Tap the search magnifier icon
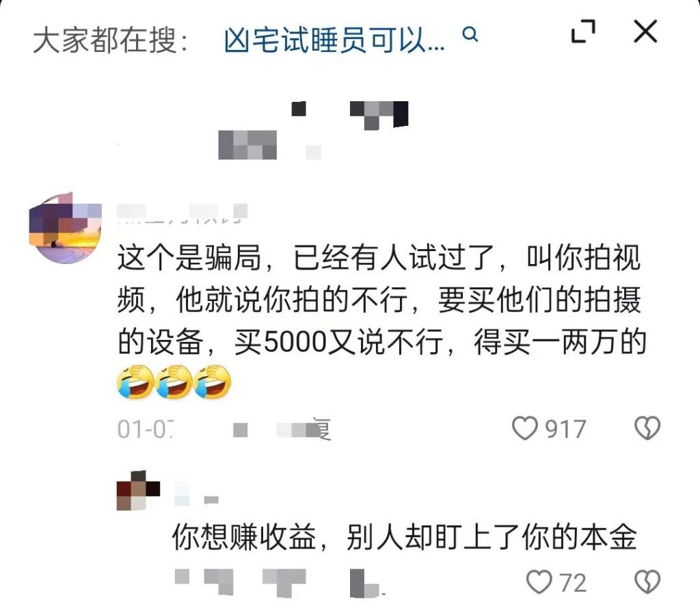Viewport: 700px width, 615px height. pyautogui.click(x=470, y=34)
